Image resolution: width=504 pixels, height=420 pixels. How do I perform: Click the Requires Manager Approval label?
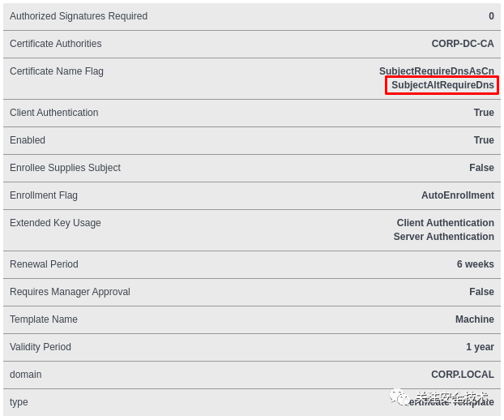pos(70,292)
